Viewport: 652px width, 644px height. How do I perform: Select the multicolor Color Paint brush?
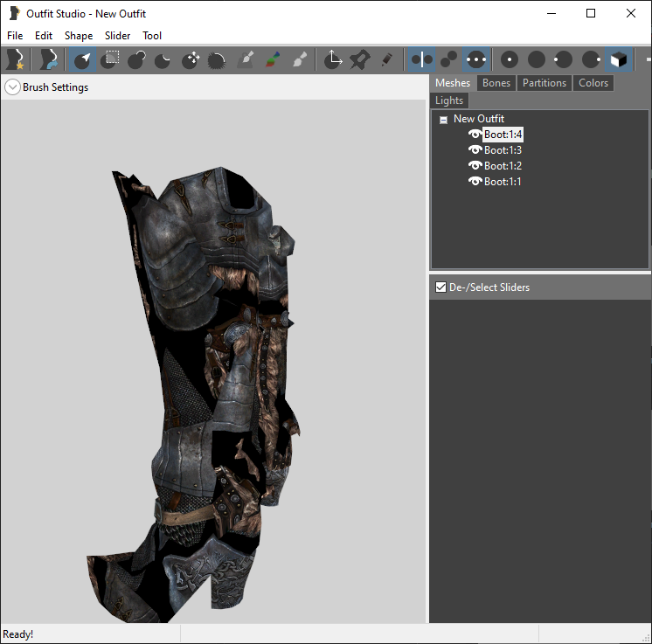click(x=273, y=59)
